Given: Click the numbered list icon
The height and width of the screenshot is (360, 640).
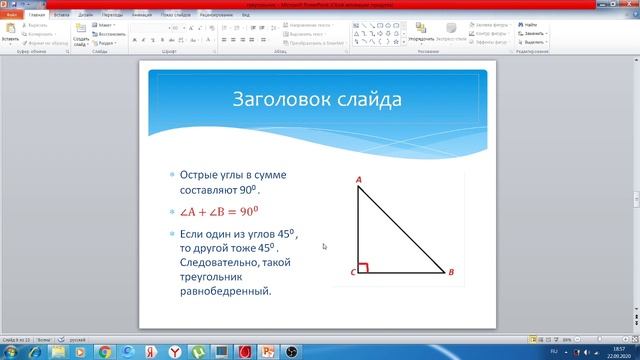Looking at the screenshot, I should [x=238, y=28].
